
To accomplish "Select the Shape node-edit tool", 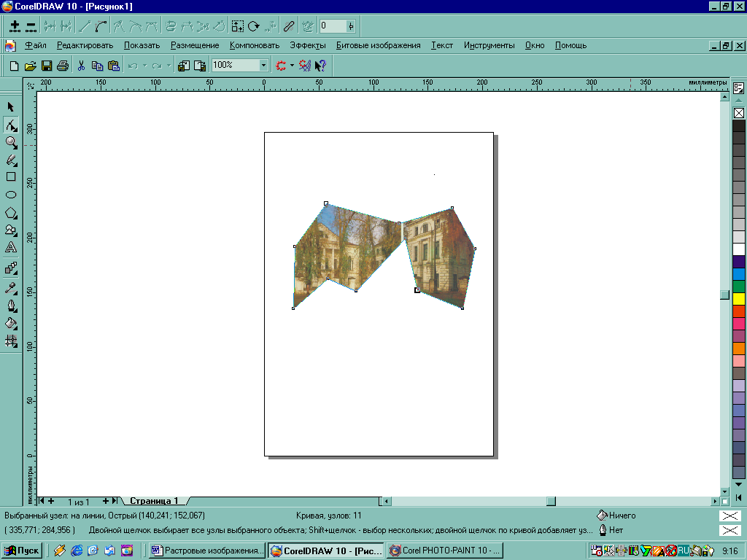I will tap(11, 125).
